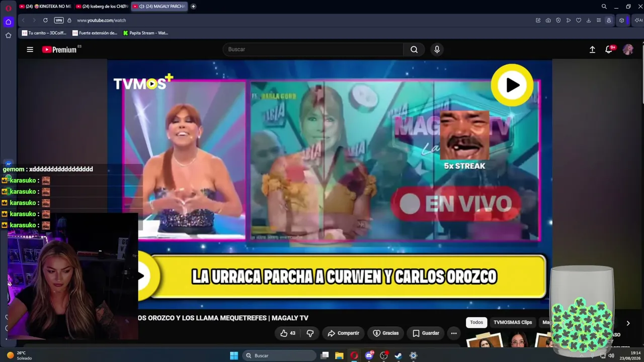The width and height of the screenshot is (644, 362).
Task: Add page to bookmarks heart icon
Action: (x=578, y=20)
